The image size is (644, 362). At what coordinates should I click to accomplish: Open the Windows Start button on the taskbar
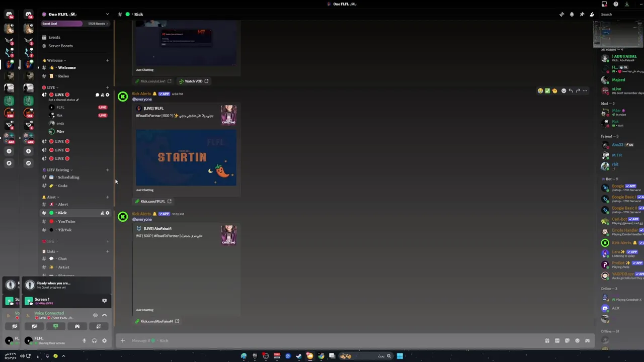[399, 356]
